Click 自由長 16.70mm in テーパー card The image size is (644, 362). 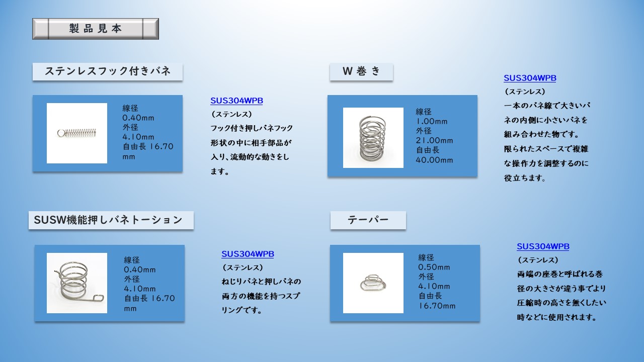pos(437,301)
